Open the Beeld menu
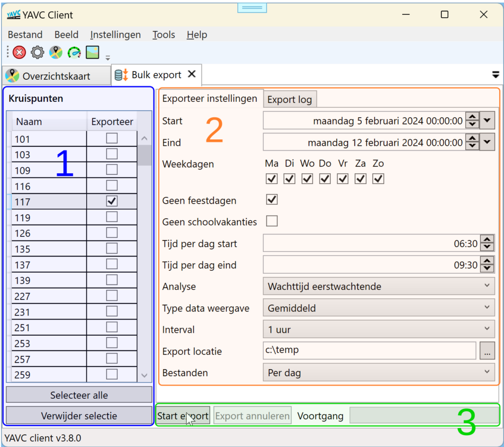This screenshot has height=447, width=504. click(66, 35)
